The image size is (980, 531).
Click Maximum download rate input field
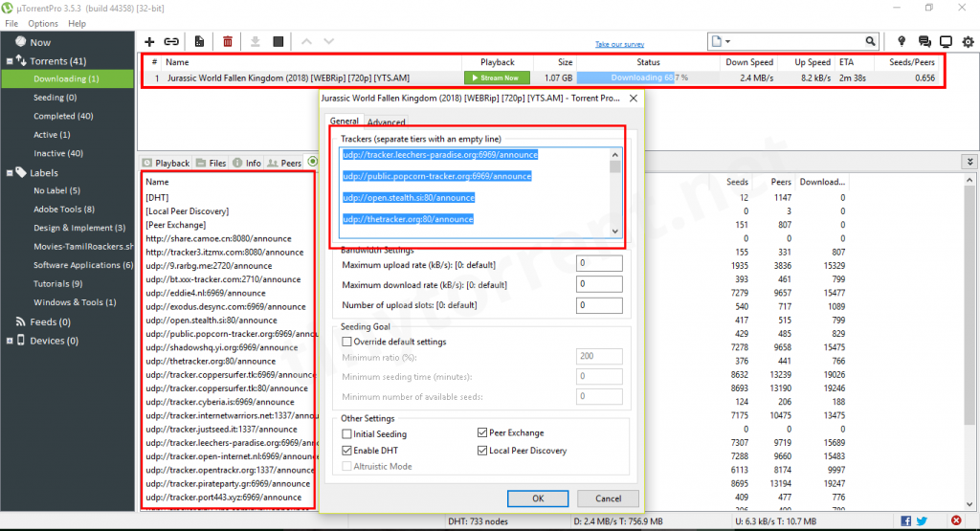pyautogui.click(x=599, y=284)
